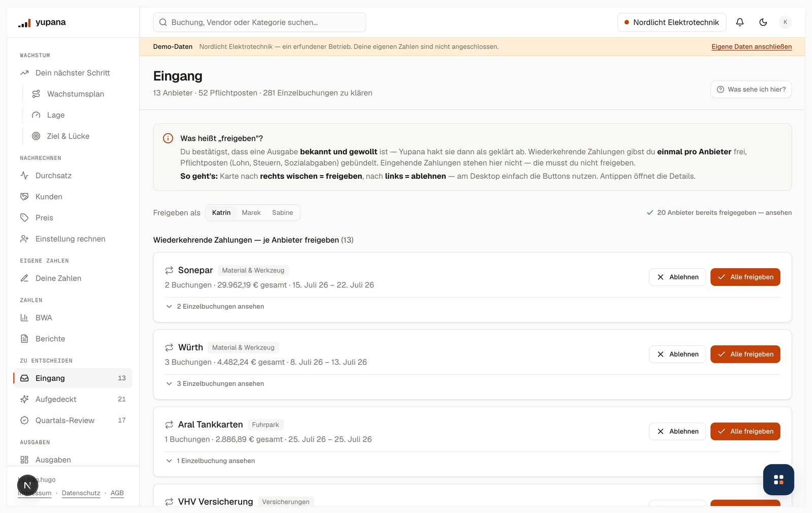Click the round N badge icon
Screen dimensions: 812x513
coord(27,486)
